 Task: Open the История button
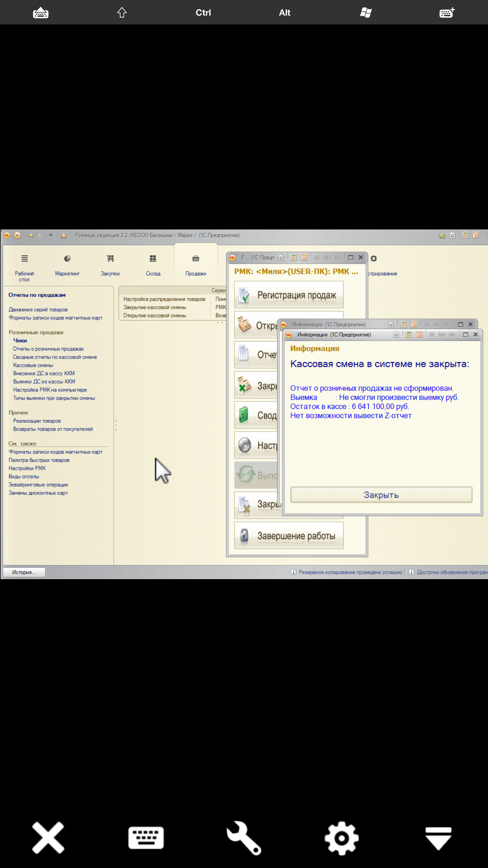[x=24, y=572]
